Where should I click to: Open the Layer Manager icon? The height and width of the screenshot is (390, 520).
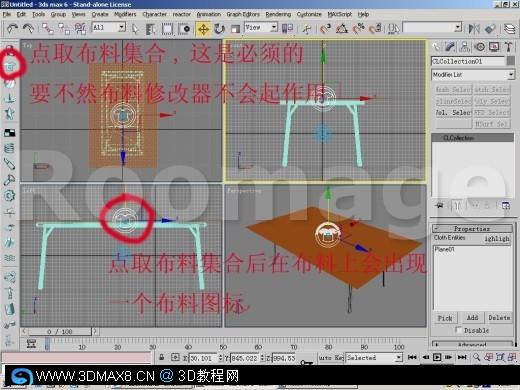510,29
